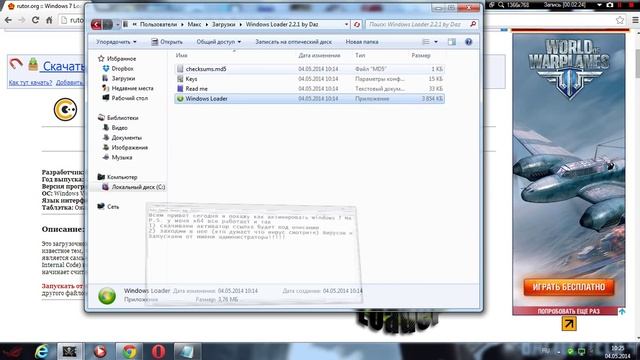Select Избранное in the navigation pane
The image size is (640, 360).
coord(117,59)
